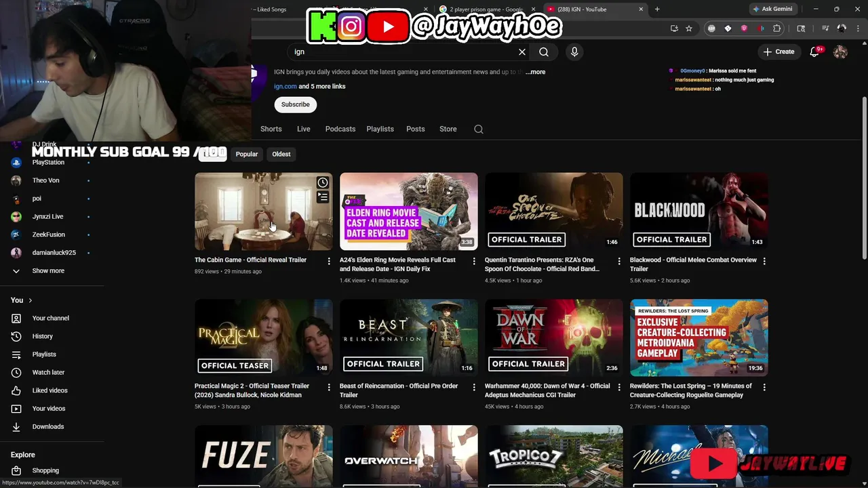Switch to the Posts channel tab

[x=416, y=129]
